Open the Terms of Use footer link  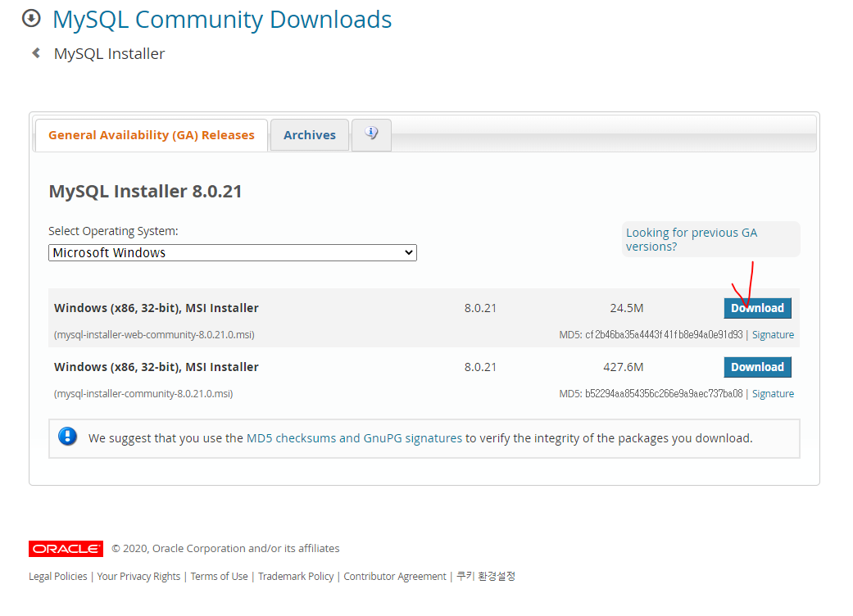point(220,577)
